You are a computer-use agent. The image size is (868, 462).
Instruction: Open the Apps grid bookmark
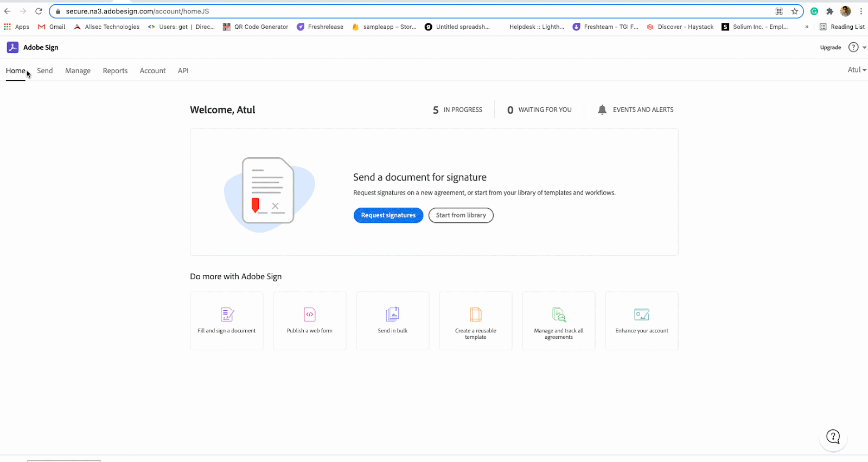point(17,27)
